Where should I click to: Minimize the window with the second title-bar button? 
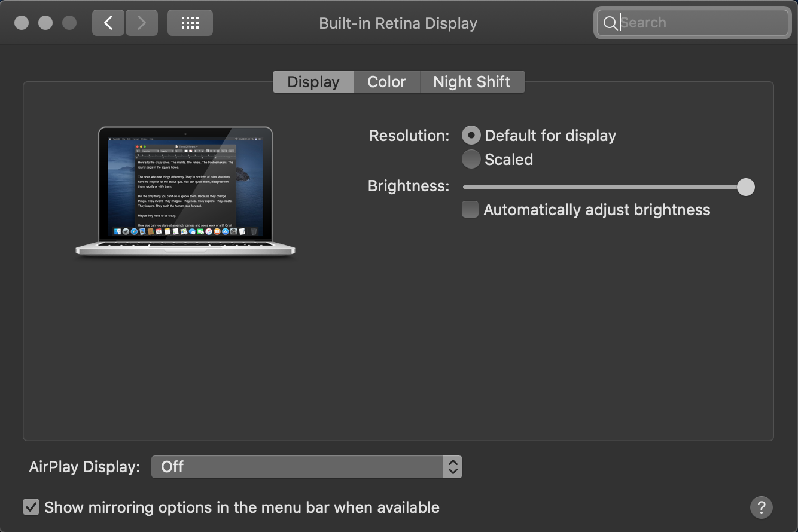45,23
